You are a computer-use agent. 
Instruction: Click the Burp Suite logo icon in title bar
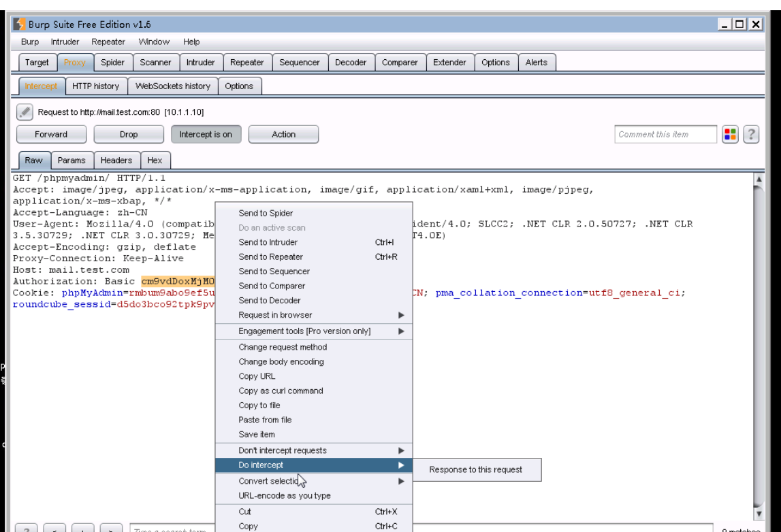[x=19, y=24]
